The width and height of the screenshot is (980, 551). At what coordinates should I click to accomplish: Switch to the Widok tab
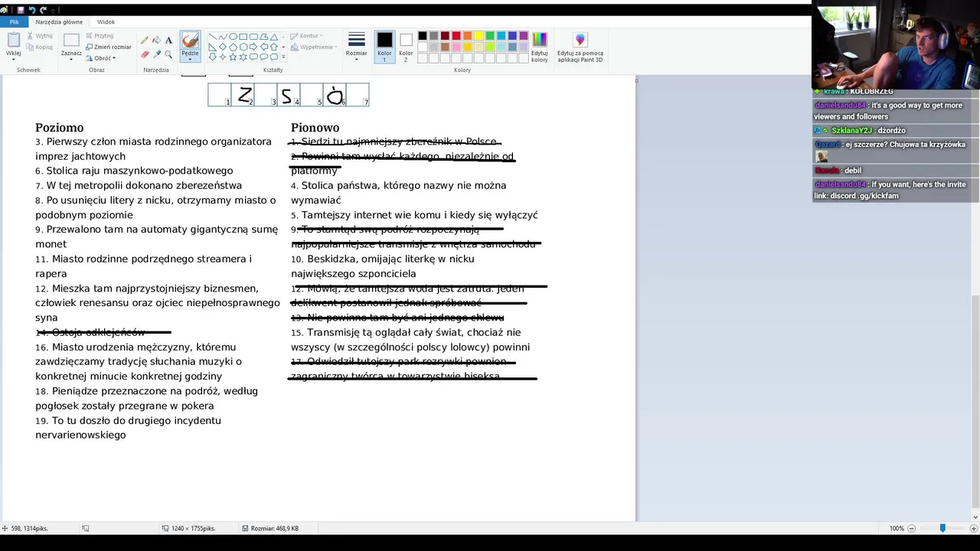(106, 22)
